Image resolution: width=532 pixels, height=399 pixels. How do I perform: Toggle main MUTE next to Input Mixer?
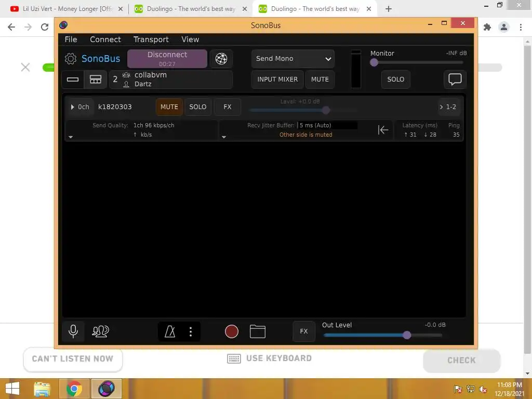pos(320,79)
